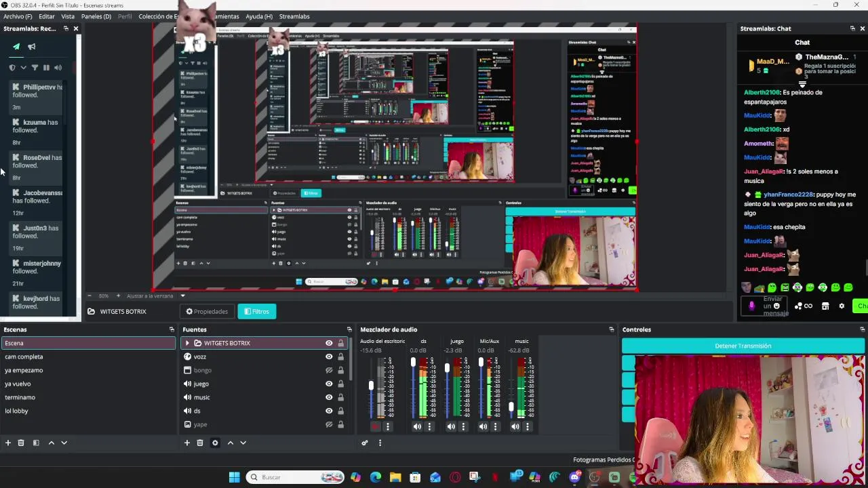Open the Streamlabs menu
The height and width of the screenshot is (488, 868).
coord(294,16)
